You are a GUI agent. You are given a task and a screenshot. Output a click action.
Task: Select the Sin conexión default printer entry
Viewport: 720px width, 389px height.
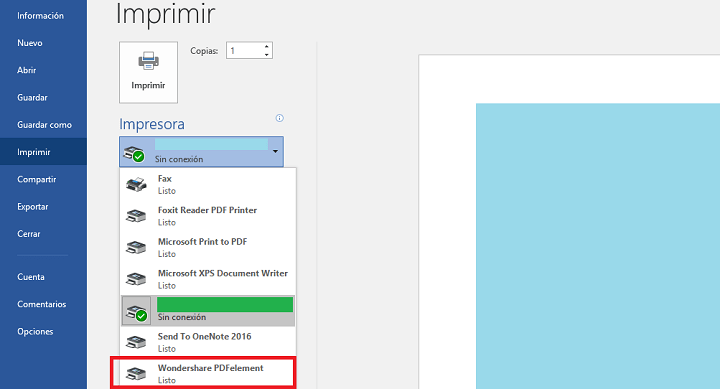point(208,311)
